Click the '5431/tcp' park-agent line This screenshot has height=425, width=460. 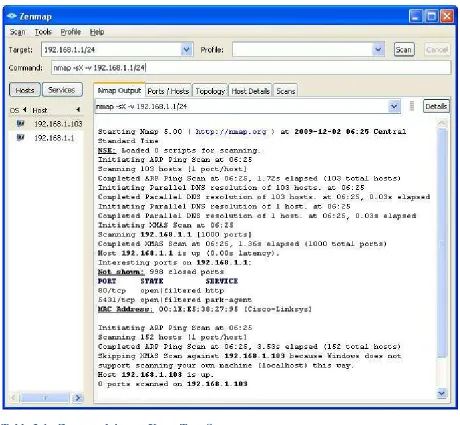(175, 300)
